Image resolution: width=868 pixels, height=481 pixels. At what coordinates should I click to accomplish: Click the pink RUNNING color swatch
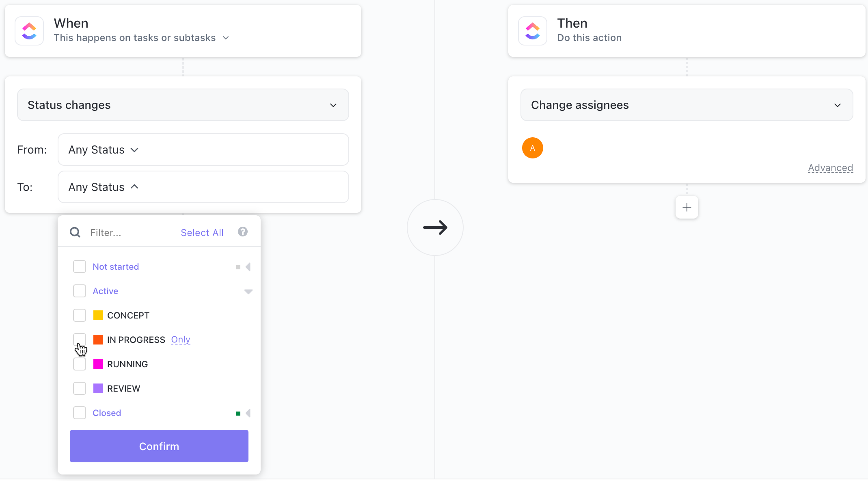tap(98, 364)
